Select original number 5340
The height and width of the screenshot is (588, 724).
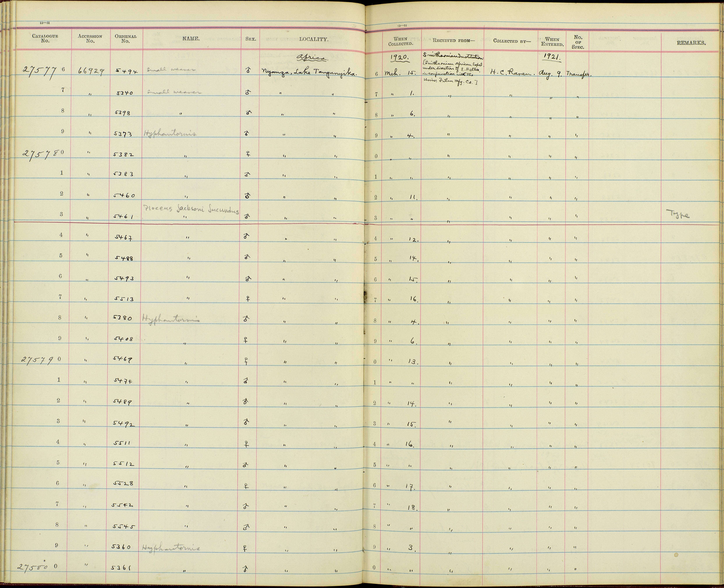pos(124,92)
